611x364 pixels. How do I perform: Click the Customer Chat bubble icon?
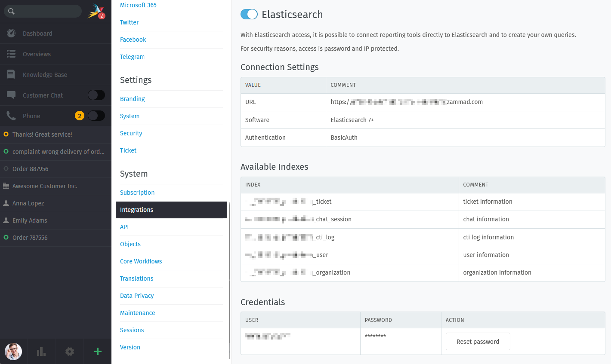[11, 95]
